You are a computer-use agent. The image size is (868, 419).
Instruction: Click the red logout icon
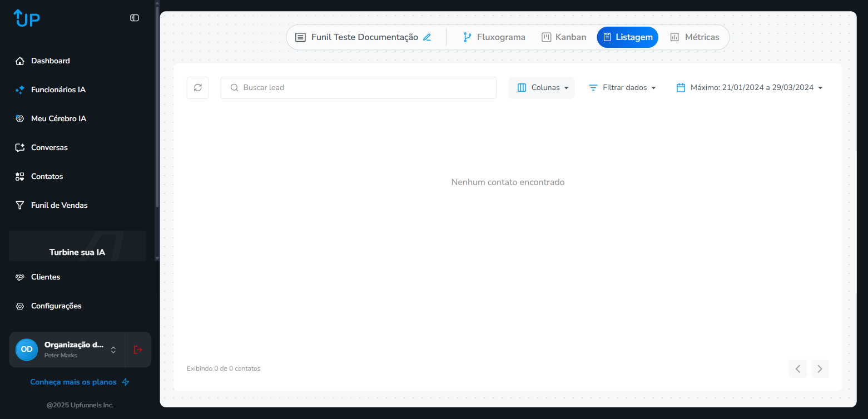coord(138,350)
